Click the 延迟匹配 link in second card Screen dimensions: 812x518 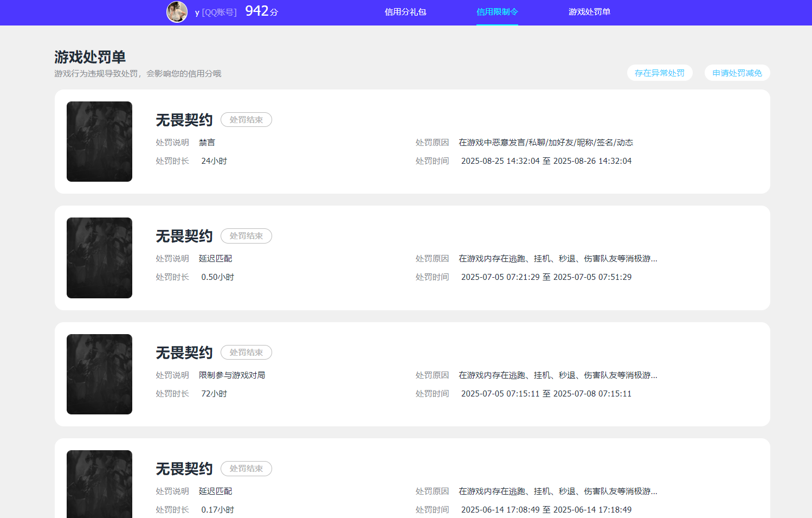point(215,258)
